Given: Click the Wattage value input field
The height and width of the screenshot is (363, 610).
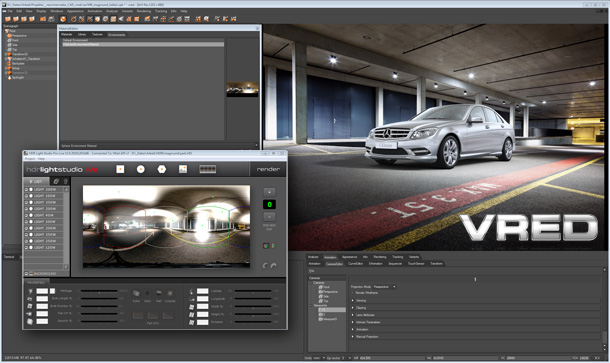Looking at the screenshot, I should click(x=42, y=291).
